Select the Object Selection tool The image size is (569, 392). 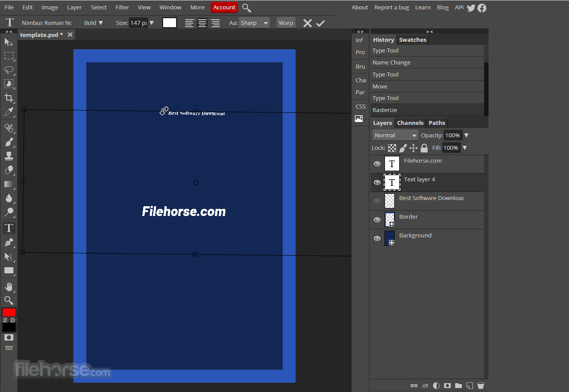point(9,84)
